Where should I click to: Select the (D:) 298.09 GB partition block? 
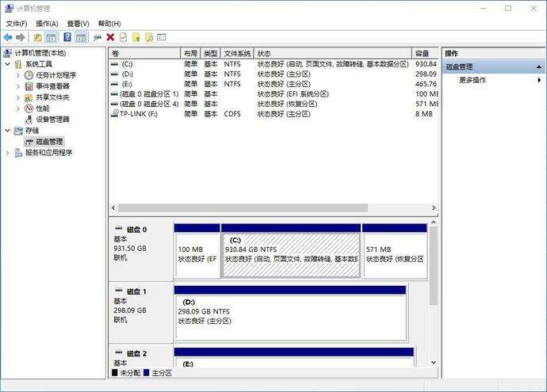coord(290,313)
